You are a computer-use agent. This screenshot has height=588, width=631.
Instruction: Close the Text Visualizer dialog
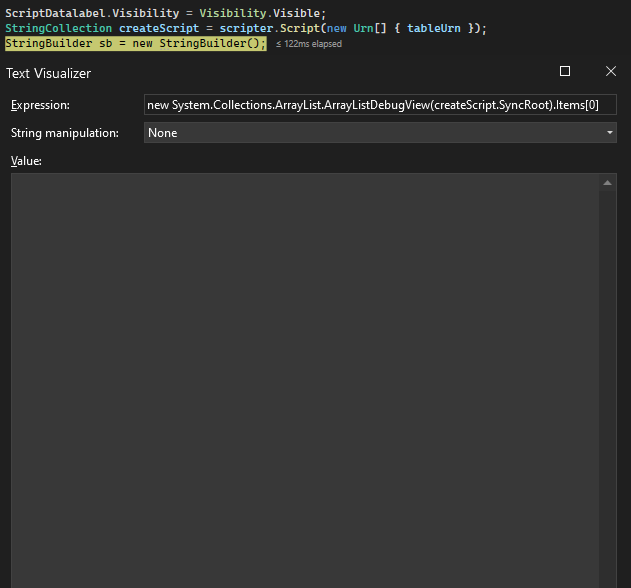coord(611,71)
